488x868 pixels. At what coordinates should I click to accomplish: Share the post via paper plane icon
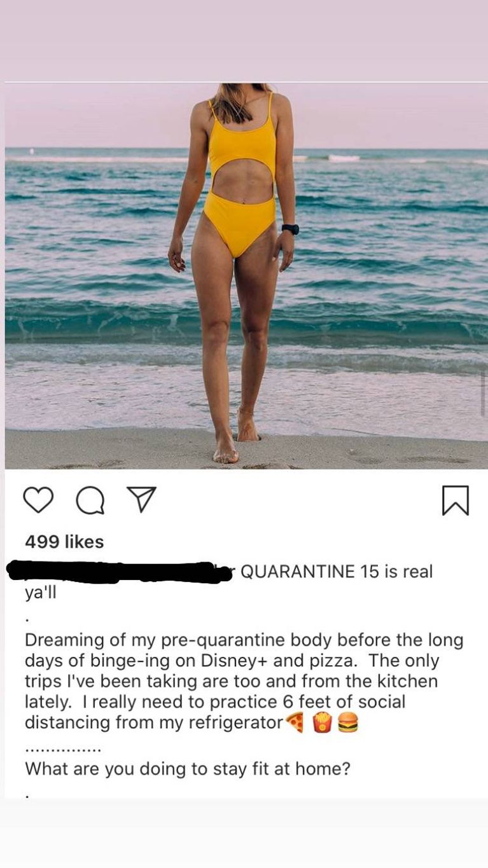coord(142,500)
